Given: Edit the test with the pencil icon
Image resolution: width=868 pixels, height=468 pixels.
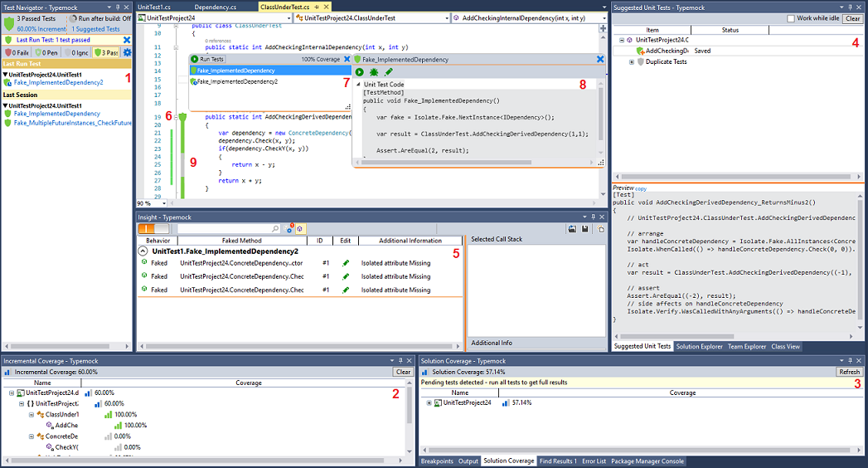Looking at the screenshot, I should coord(389,72).
